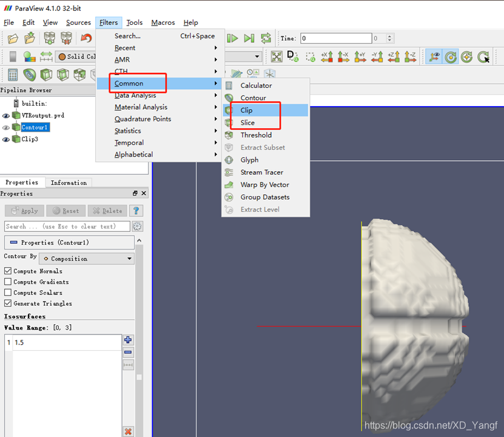Select the Clip3 pipeline item
The width and height of the screenshot is (504, 437).
[x=30, y=139]
